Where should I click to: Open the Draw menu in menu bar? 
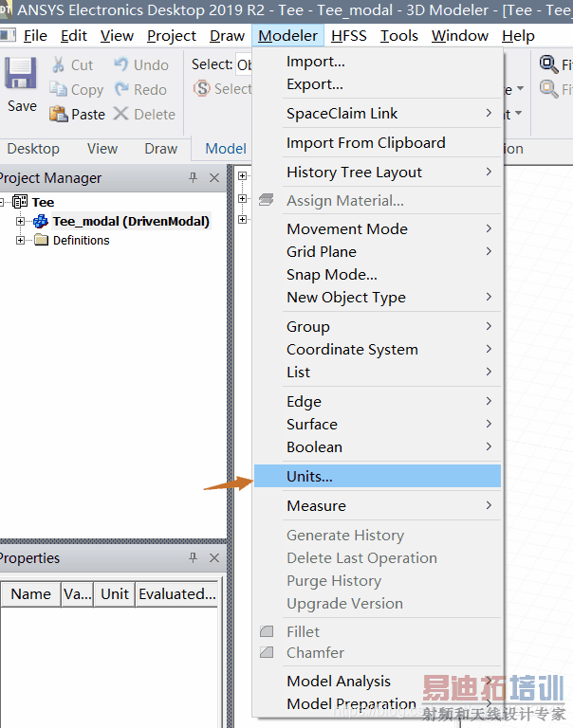click(227, 36)
